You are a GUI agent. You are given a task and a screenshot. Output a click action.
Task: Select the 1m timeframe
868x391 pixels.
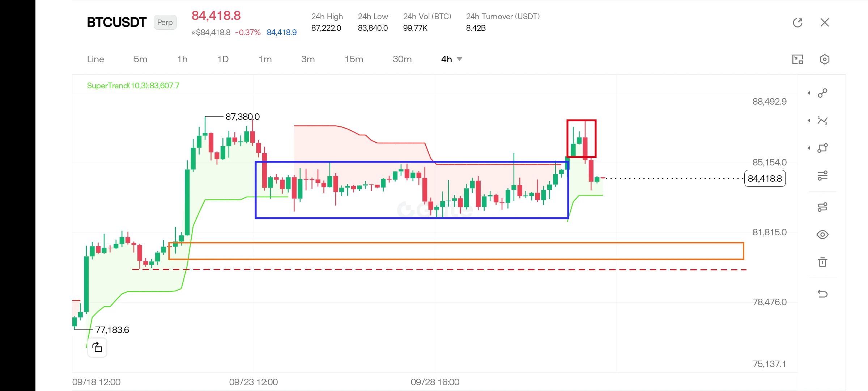click(x=265, y=59)
